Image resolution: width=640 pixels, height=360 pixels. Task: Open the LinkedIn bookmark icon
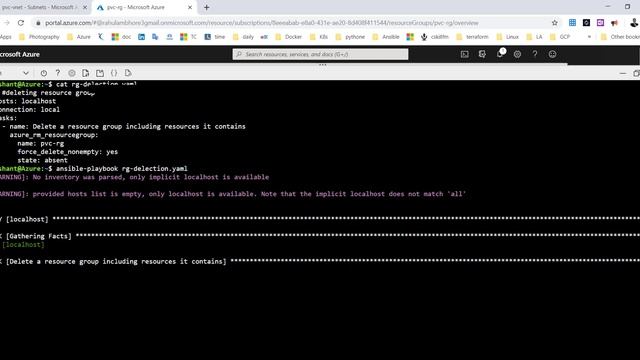[x=141, y=37]
